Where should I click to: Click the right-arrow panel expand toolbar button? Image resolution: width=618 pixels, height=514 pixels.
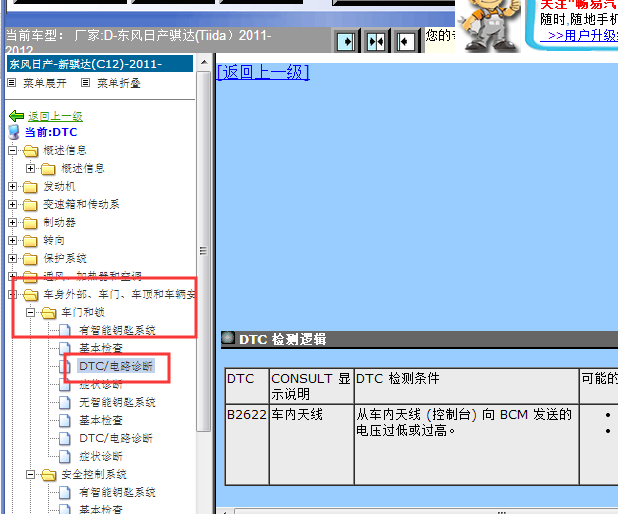(347, 41)
